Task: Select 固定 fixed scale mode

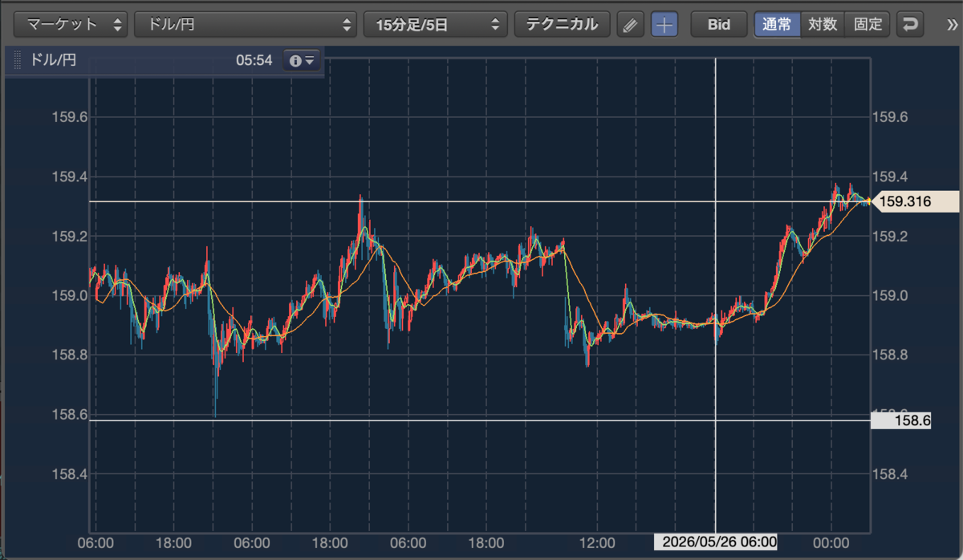Action: pos(868,24)
